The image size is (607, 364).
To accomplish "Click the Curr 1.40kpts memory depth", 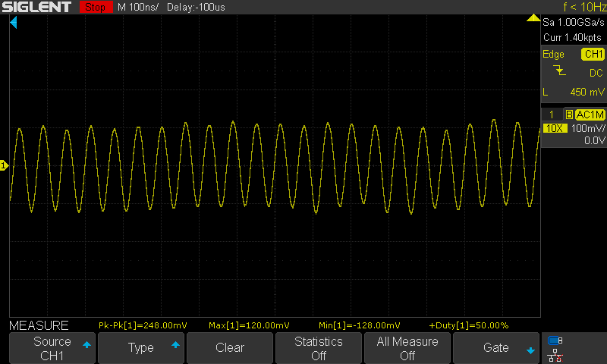I will (x=572, y=37).
